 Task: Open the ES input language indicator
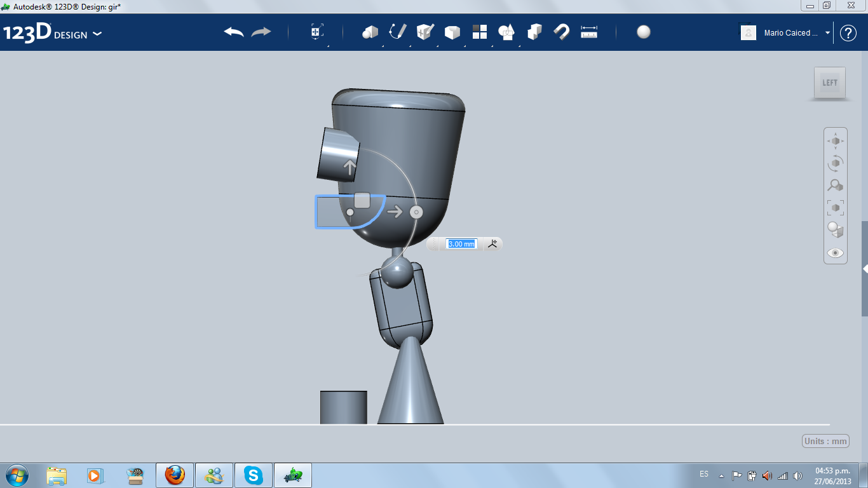[x=704, y=474]
